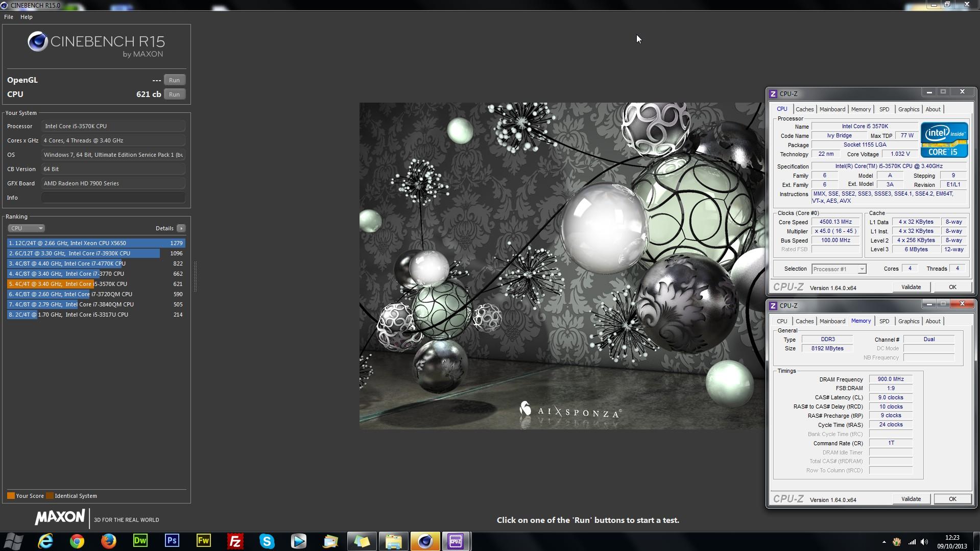Image resolution: width=980 pixels, height=551 pixels.
Task: Open the File menu
Action: (x=9, y=17)
